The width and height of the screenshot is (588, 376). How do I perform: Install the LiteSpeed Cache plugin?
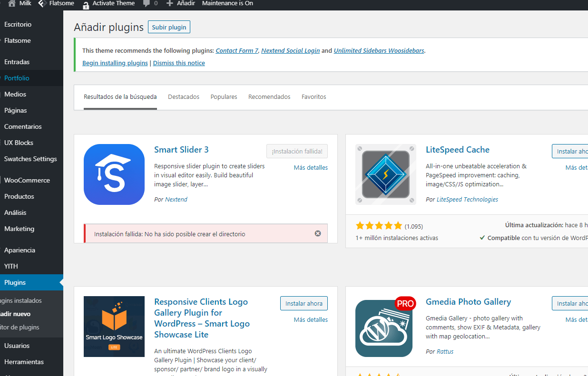(x=570, y=151)
